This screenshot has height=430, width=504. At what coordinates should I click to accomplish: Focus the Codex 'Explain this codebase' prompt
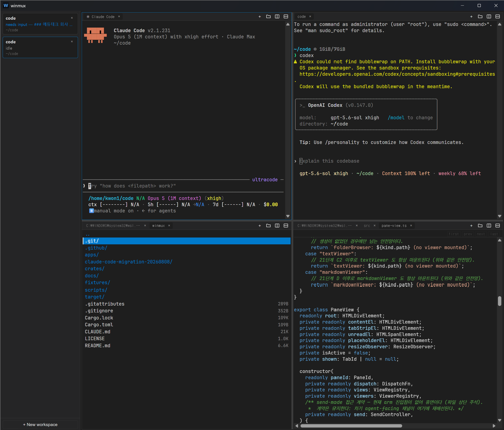[x=329, y=161]
